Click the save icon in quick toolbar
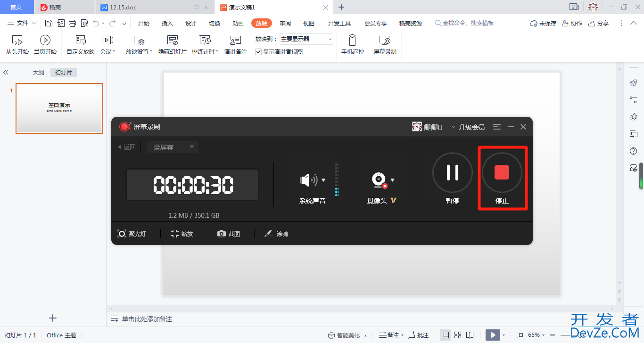The height and width of the screenshot is (343, 644). (49, 23)
